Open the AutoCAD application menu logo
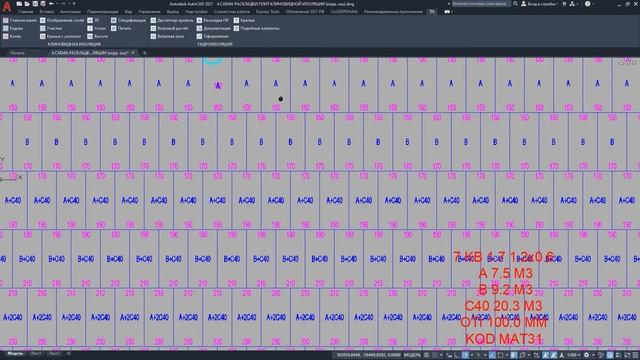Screen dimensions: 640x360 tap(7, 7)
